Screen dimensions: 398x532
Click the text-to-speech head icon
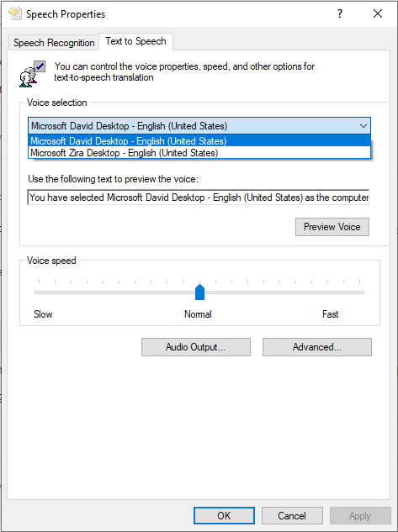pos(32,74)
